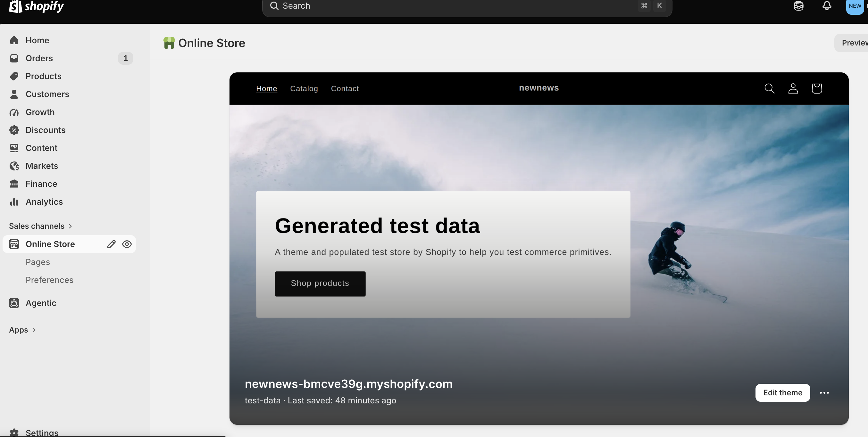Click the Home link in store preview
The width and height of the screenshot is (868, 437).
click(267, 88)
